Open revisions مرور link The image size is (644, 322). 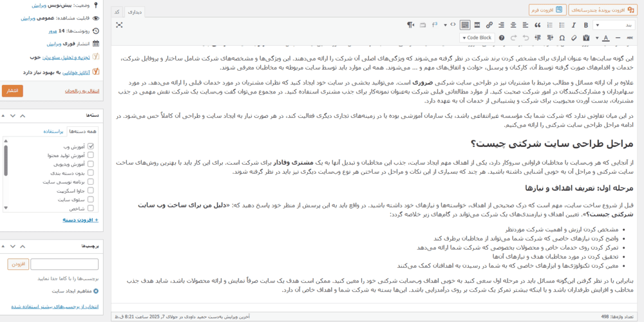click(x=53, y=31)
